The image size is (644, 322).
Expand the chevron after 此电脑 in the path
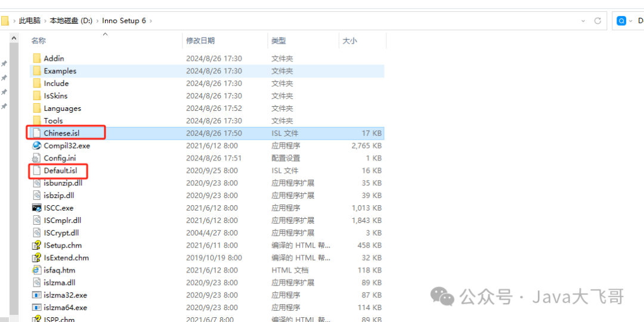point(45,20)
